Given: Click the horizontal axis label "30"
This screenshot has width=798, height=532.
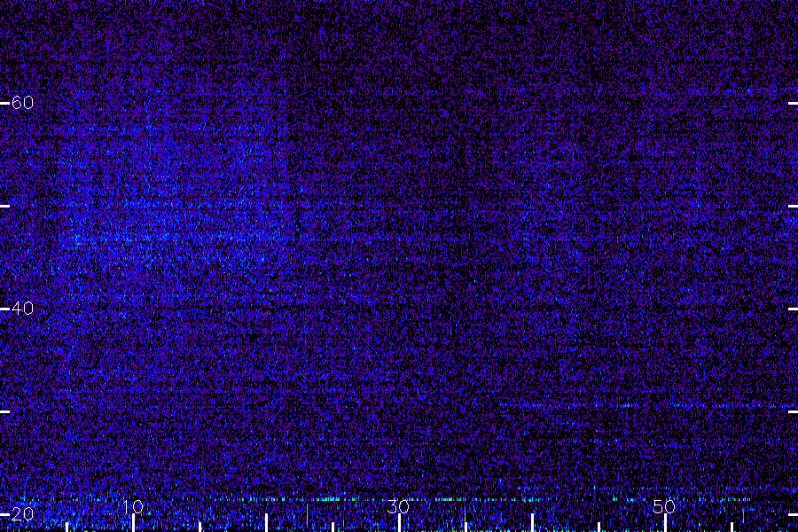Looking at the screenshot, I should [398, 506].
